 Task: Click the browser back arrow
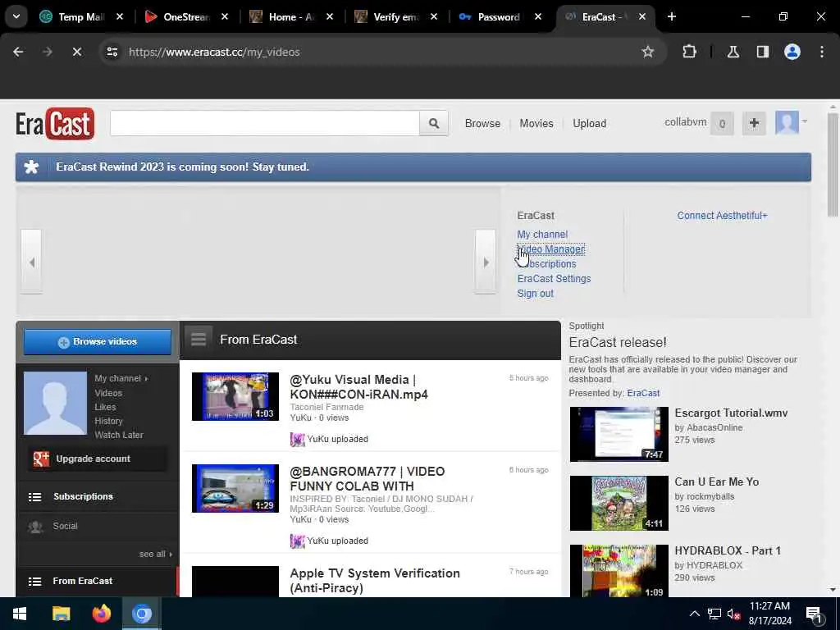coord(18,52)
